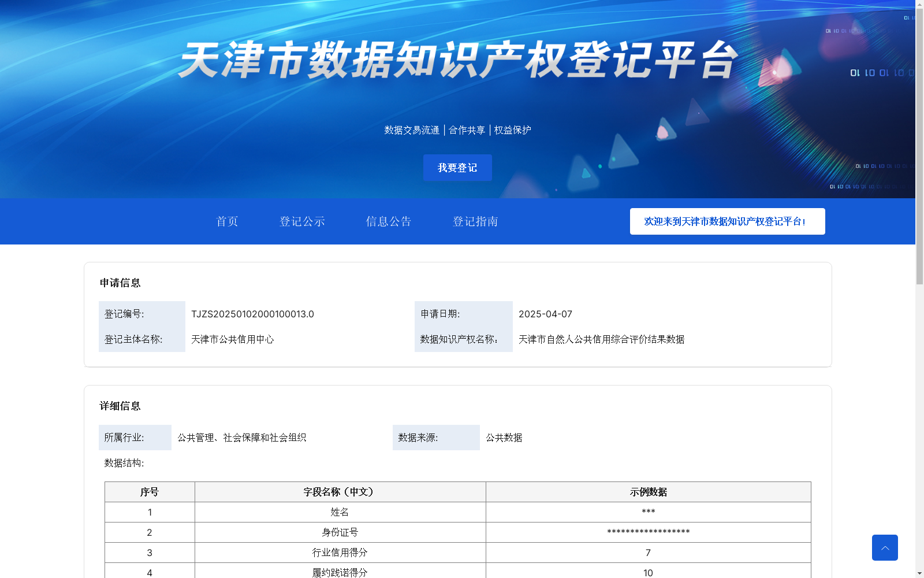The image size is (924, 578).
Task: Click the slogan 合作共享 text
Action: 467,130
